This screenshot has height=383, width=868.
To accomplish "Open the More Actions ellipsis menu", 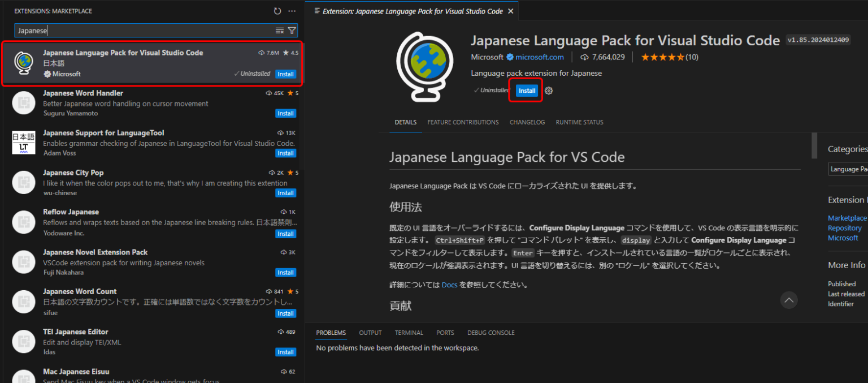I will tap(292, 11).
